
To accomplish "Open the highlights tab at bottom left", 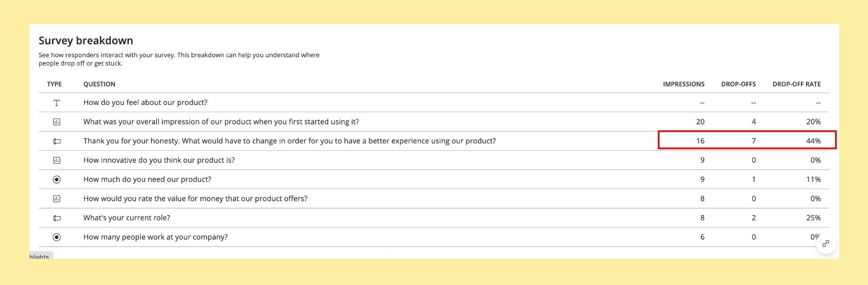I will tap(41, 256).
